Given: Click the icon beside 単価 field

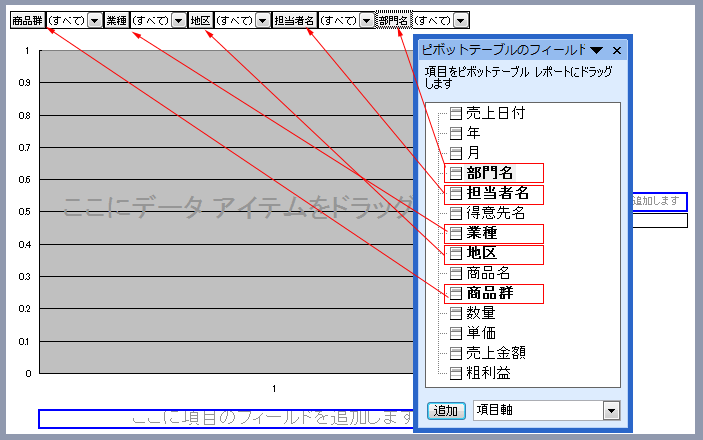Looking at the screenshot, I should click(456, 333).
